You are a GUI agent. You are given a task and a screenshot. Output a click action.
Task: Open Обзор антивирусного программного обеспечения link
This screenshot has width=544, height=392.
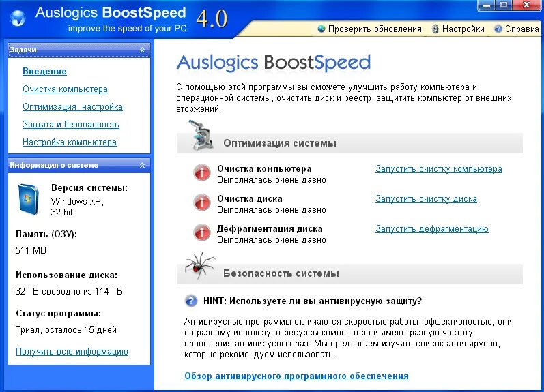pyautogui.click(x=296, y=376)
